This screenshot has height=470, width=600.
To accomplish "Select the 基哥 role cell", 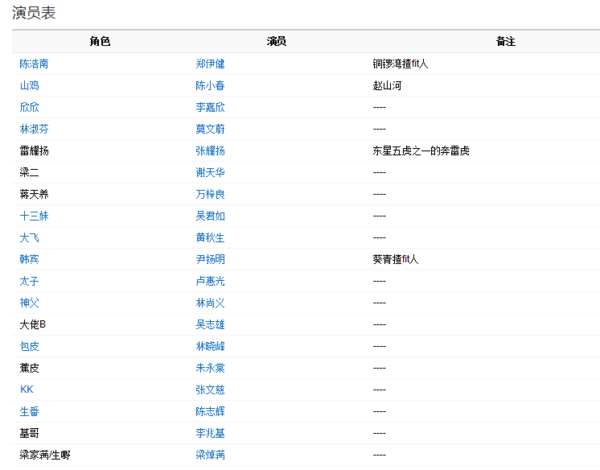I will tap(29, 433).
